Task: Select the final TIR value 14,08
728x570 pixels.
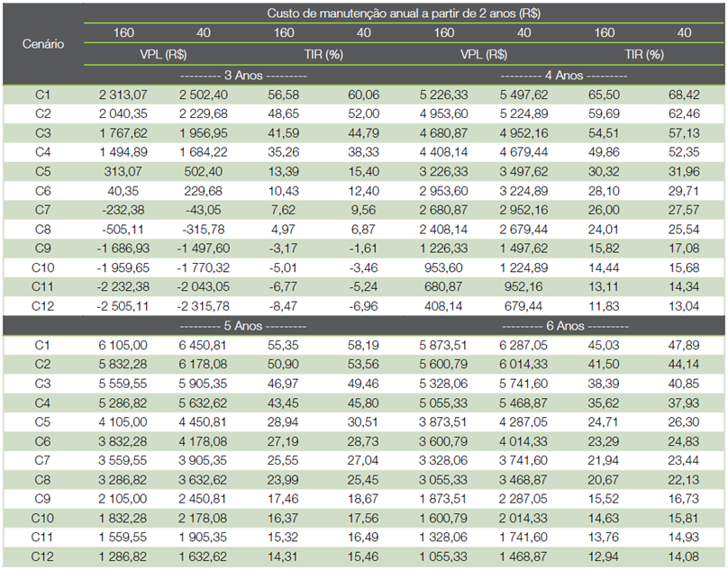Action: (684, 557)
